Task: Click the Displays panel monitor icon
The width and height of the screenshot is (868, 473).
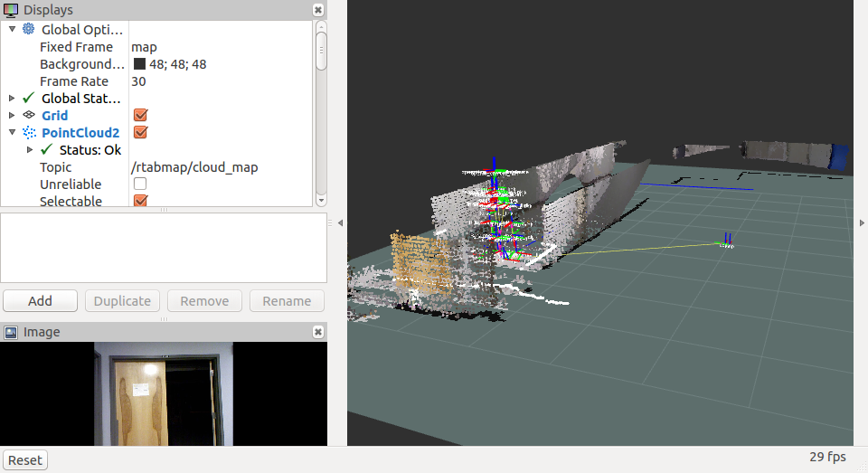Action: [11, 9]
